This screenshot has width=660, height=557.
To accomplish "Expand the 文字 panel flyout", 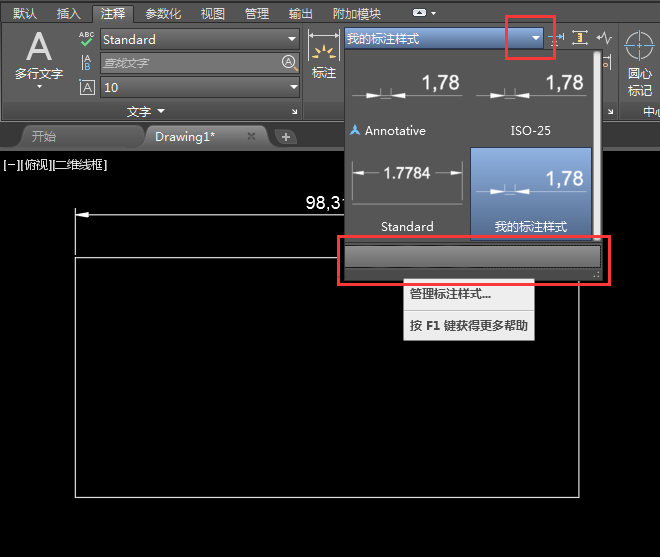I will pyautogui.click(x=145, y=112).
